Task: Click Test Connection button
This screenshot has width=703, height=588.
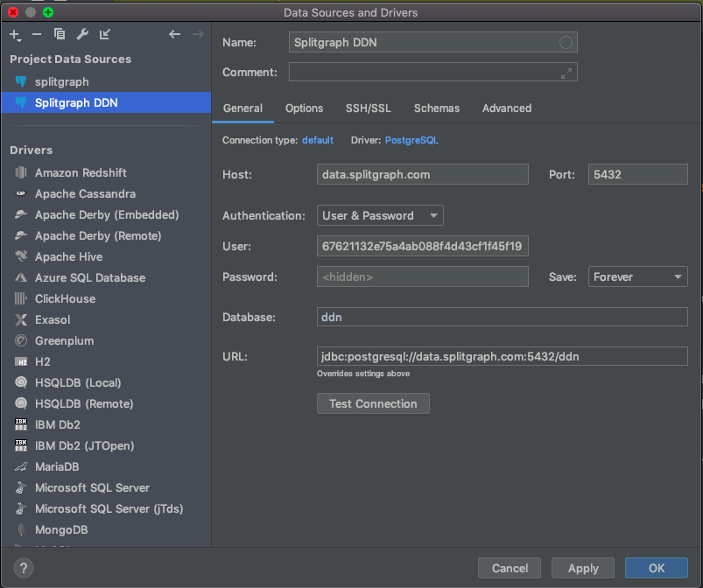Action: point(373,403)
